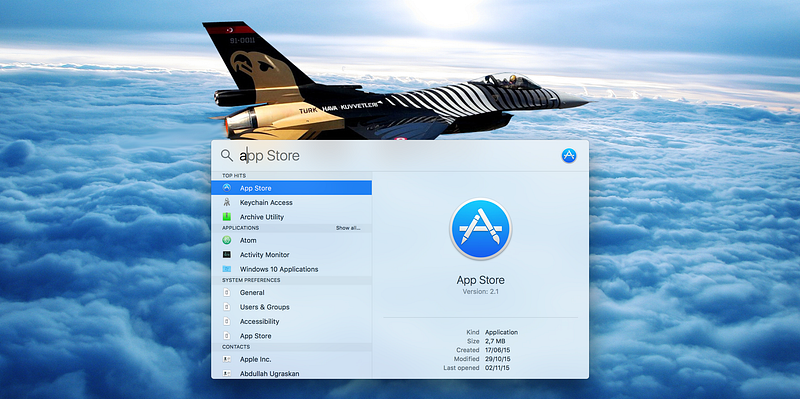The width and height of the screenshot is (800, 399).
Task: Click the Version: 2.1 text
Action: click(481, 291)
